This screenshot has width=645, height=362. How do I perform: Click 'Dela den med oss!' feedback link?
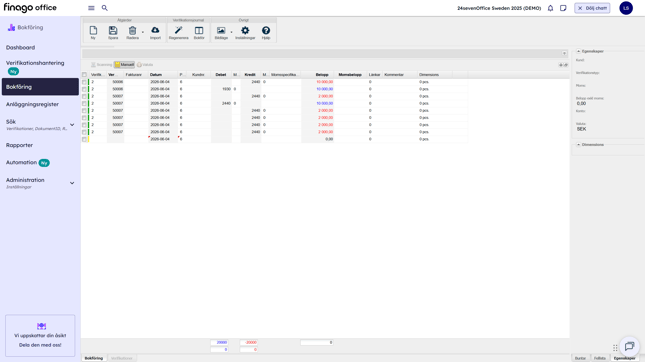click(40, 345)
